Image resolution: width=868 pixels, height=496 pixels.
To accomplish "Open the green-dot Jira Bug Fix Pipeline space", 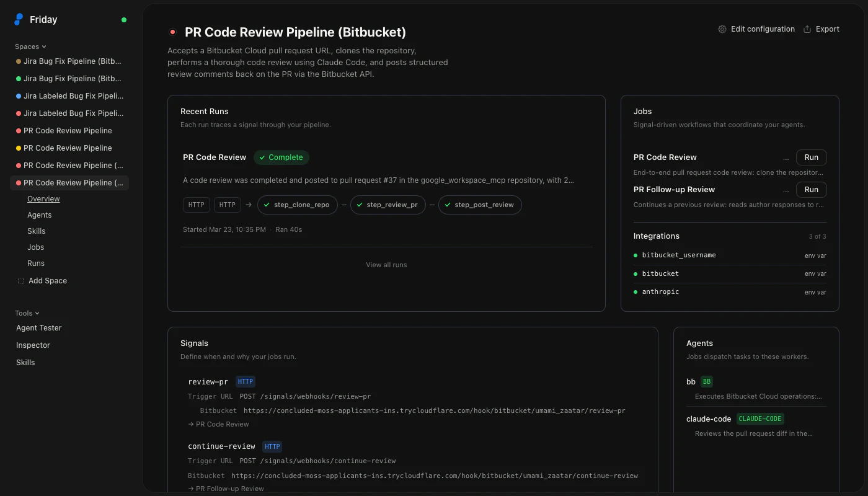I will pos(69,79).
